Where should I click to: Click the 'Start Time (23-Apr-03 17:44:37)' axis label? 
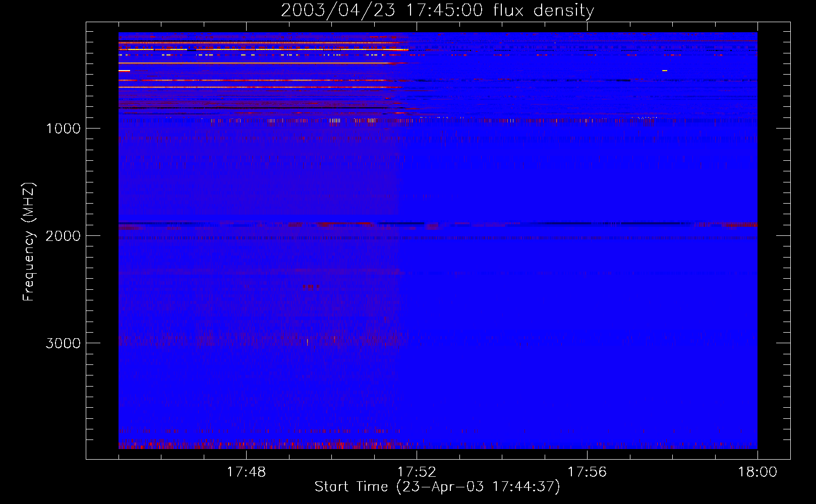pos(437,487)
